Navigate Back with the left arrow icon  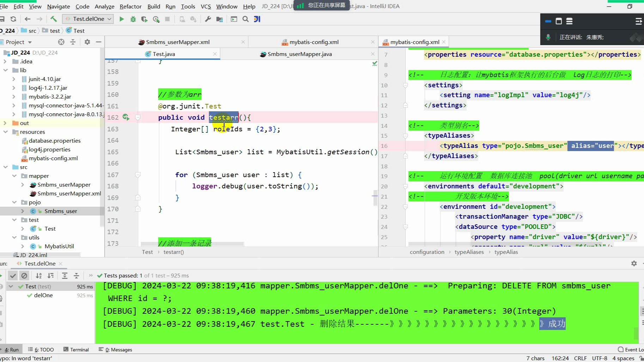tap(27, 19)
